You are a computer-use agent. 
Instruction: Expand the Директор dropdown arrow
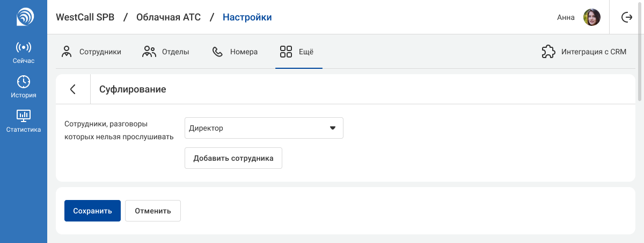[332, 128]
